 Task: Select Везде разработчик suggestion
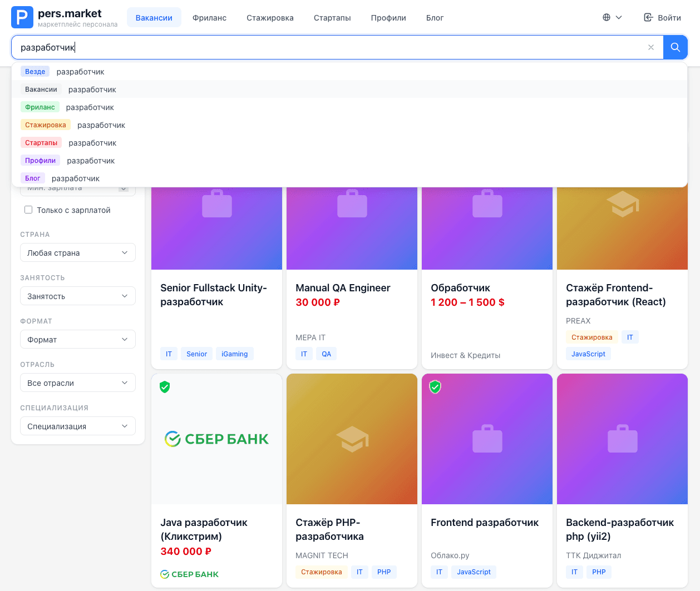click(349, 72)
